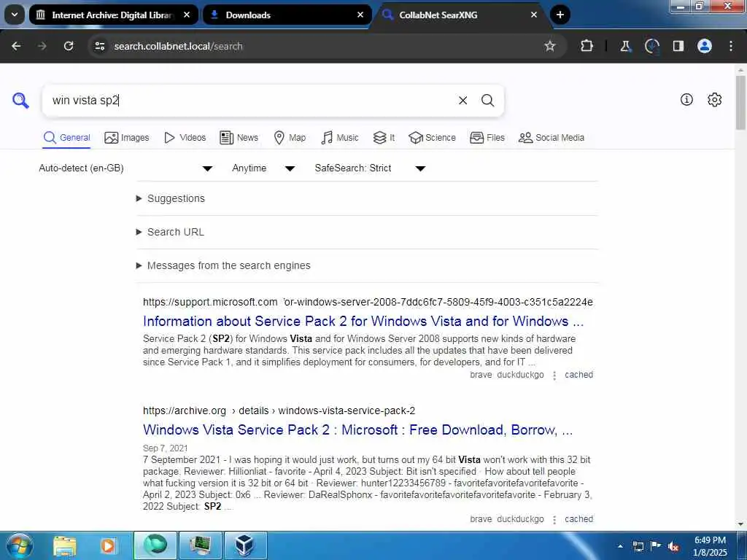Open the Preferences gear icon
747x560 pixels.
[714, 99]
